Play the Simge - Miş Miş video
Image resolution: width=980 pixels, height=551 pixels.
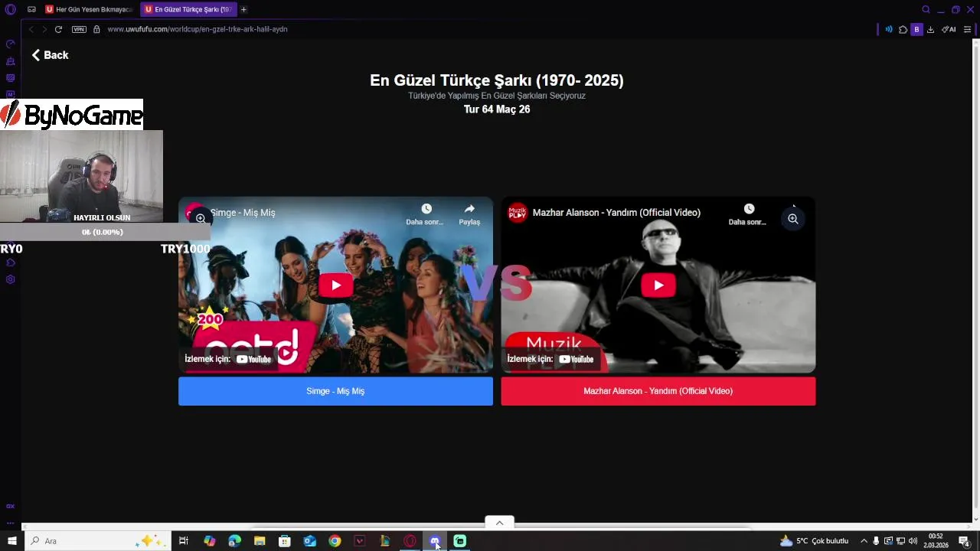pyautogui.click(x=335, y=285)
